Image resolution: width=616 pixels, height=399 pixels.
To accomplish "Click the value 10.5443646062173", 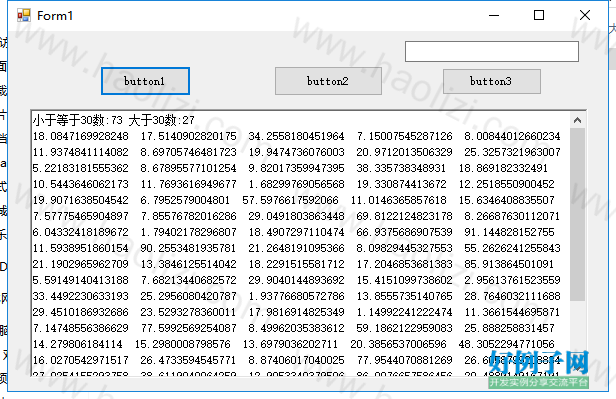I will [x=81, y=184].
